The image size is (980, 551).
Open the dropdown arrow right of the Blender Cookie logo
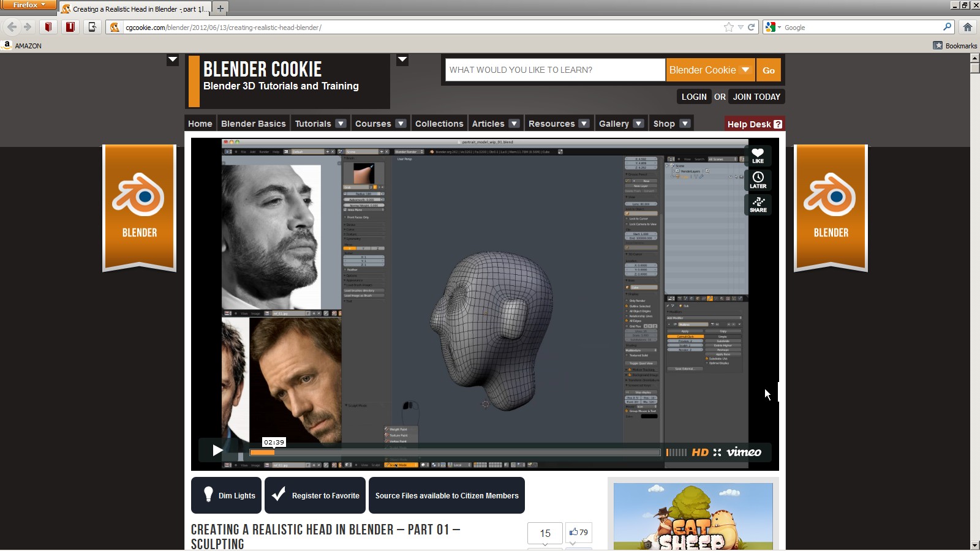(x=402, y=60)
